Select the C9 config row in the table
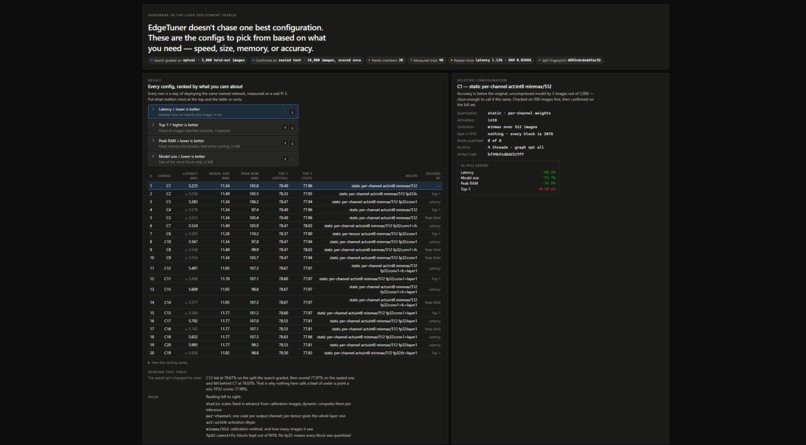 (295, 257)
